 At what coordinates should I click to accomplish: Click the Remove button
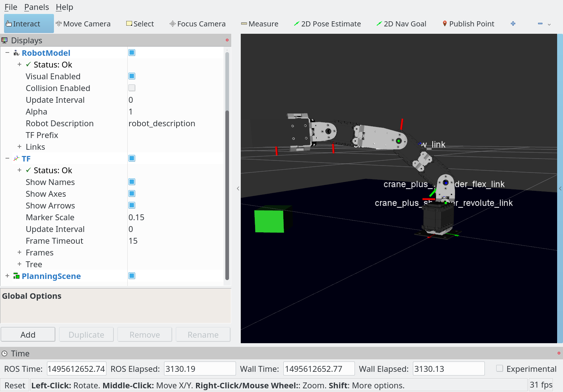click(x=145, y=334)
